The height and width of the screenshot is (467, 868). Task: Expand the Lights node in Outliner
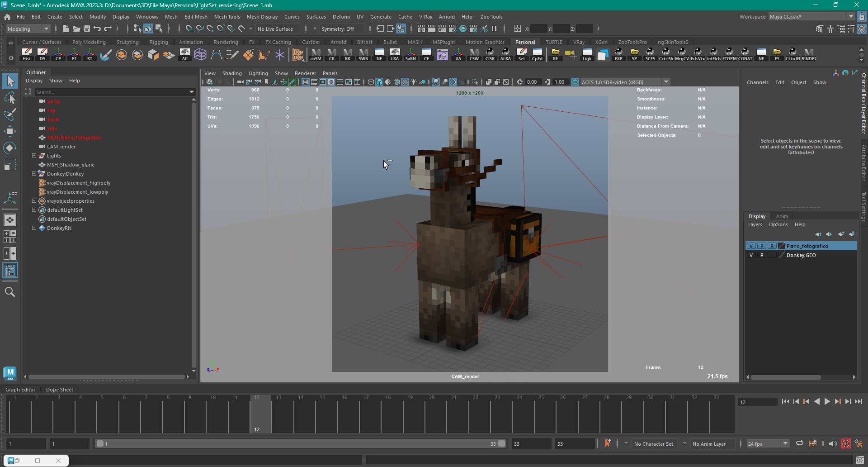click(x=34, y=155)
